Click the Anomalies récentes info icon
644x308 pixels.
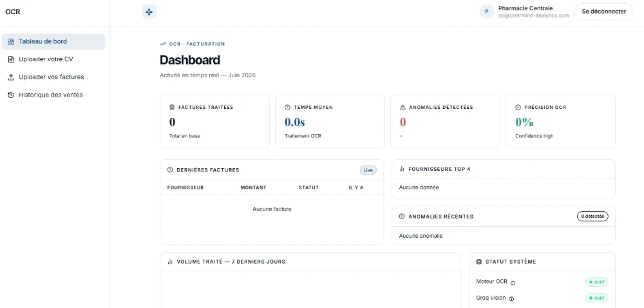tap(402, 217)
